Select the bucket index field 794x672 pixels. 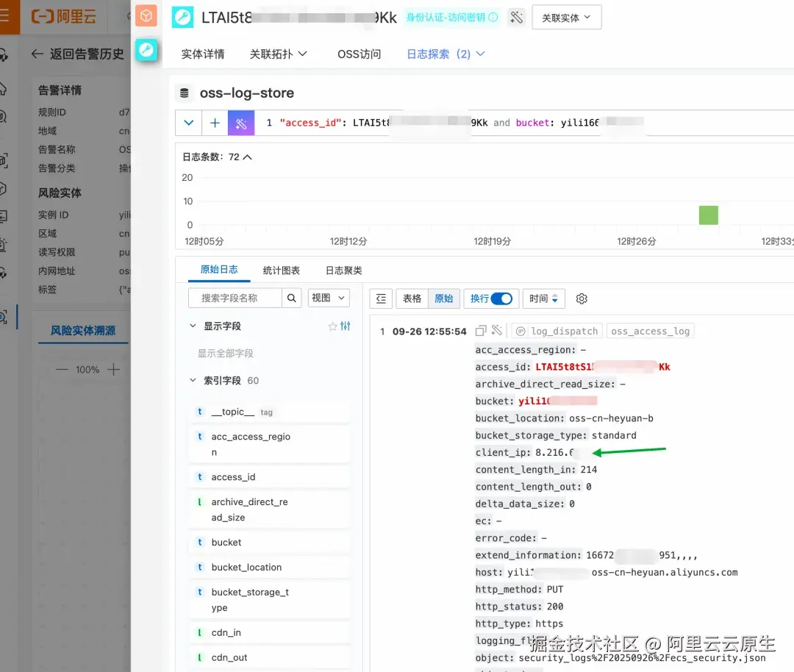click(x=269, y=543)
